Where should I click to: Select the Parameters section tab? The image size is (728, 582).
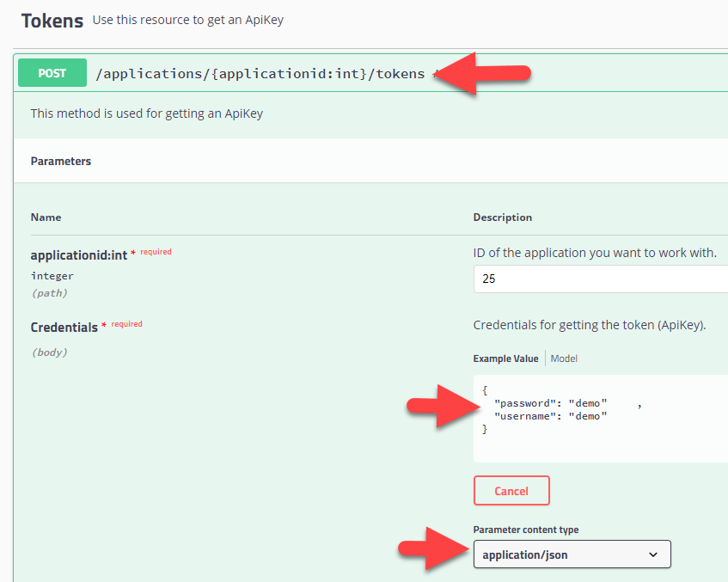click(61, 161)
